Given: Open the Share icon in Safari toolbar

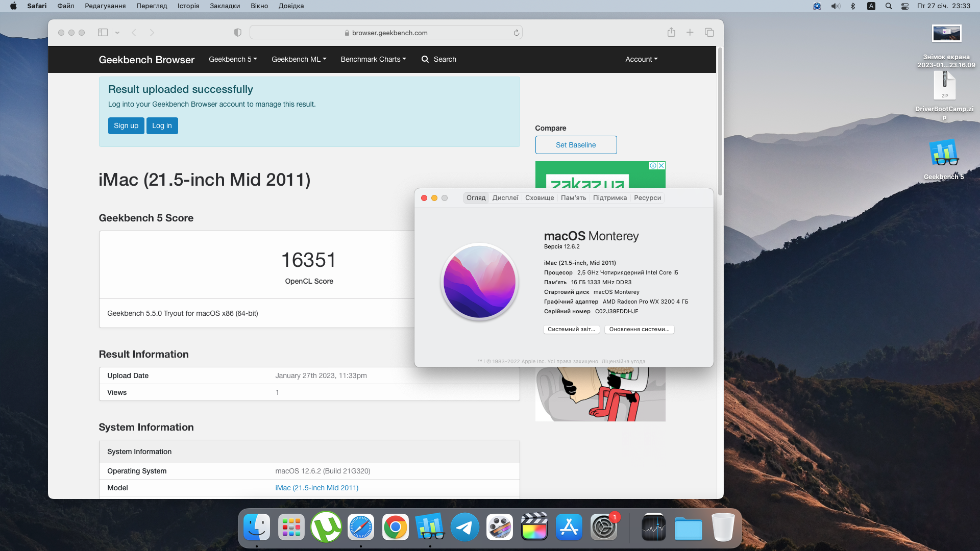Looking at the screenshot, I should pos(671,33).
